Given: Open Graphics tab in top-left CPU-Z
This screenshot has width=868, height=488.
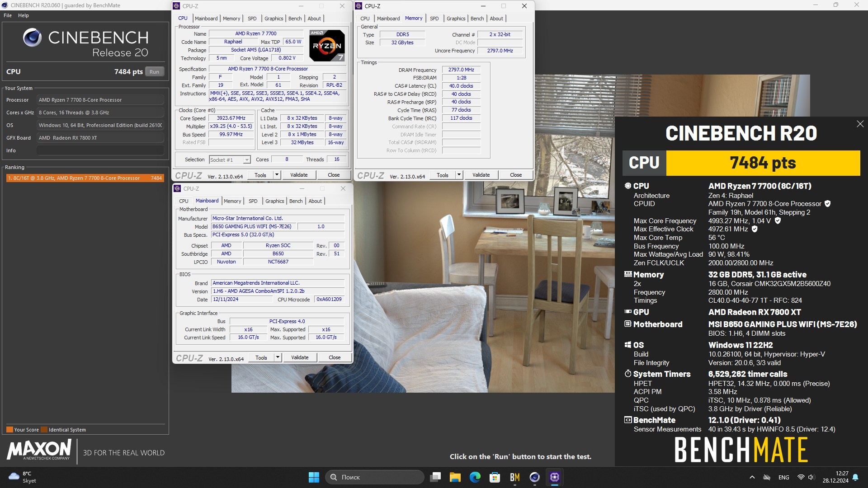Looking at the screenshot, I should click(274, 19).
